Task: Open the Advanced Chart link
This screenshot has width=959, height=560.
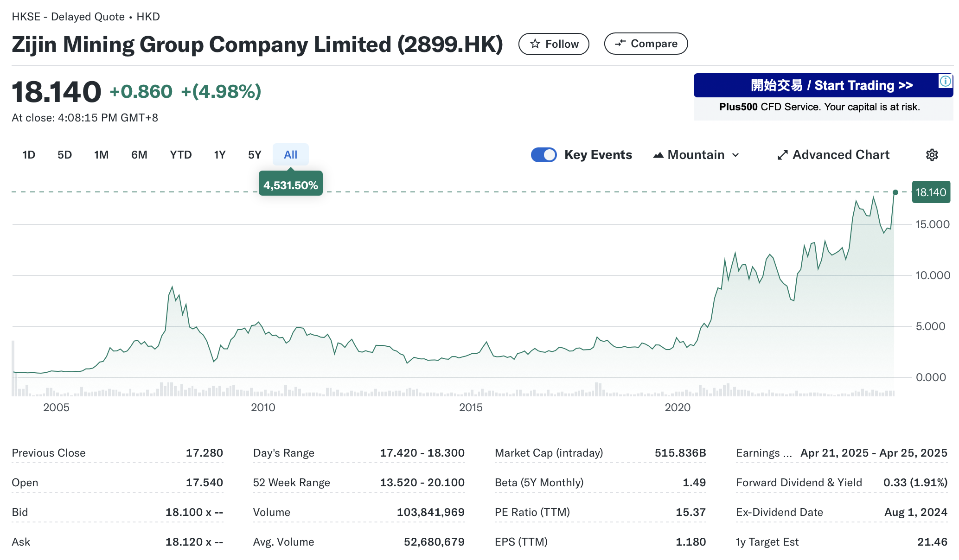Action: click(841, 155)
